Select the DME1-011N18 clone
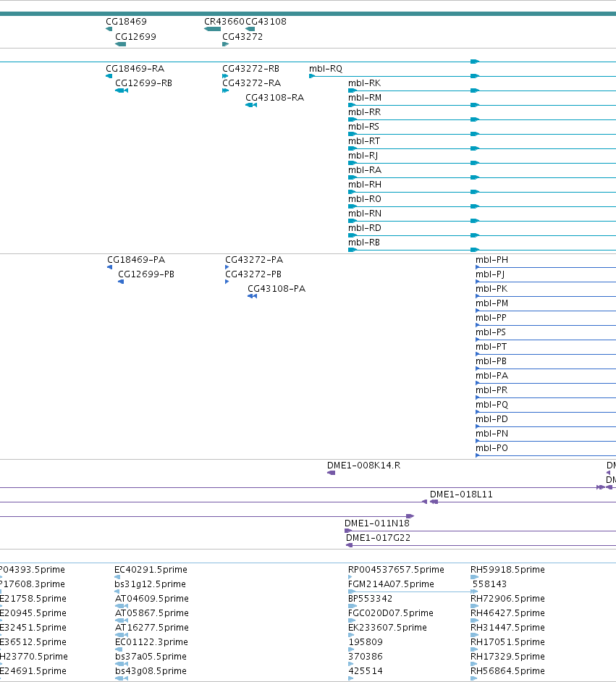This screenshot has height=682, width=616. coord(377,523)
